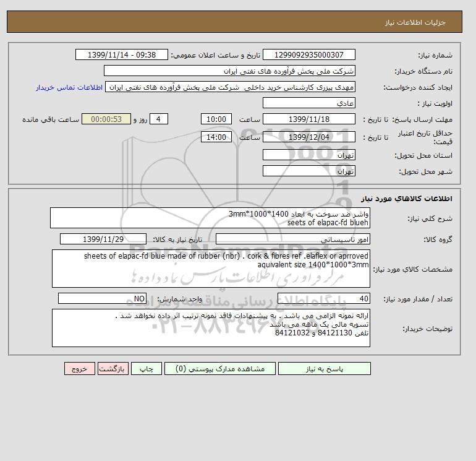Click the general description box واشر ضد سوخت

click(210, 218)
